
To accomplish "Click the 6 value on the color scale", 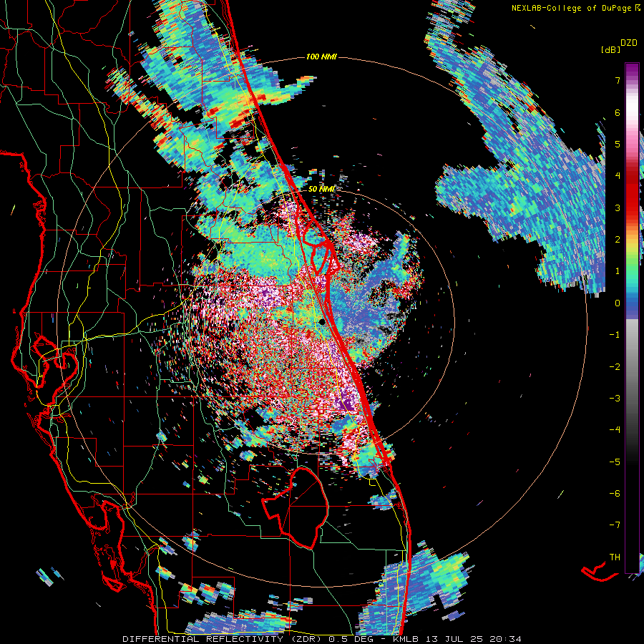I will [x=618, y=112].
